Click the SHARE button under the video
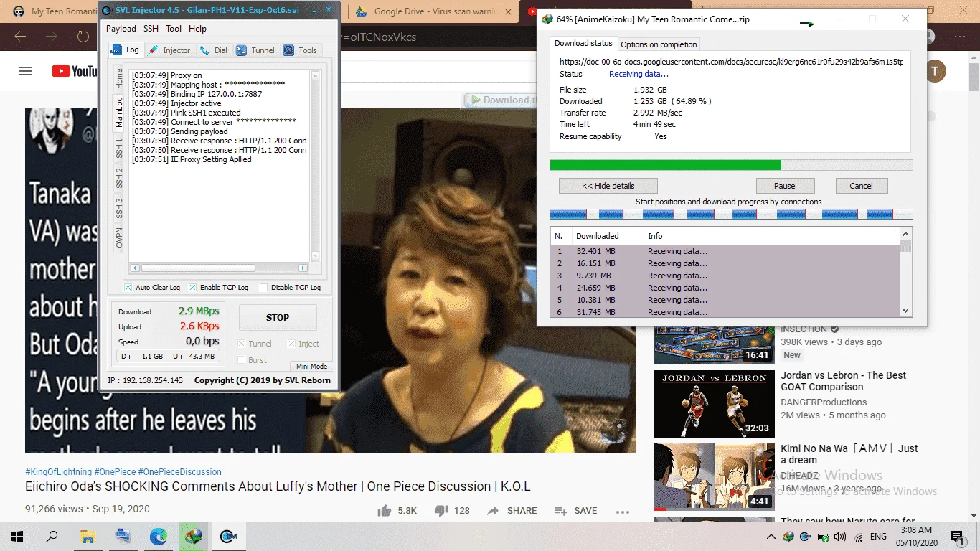Screen dimensions: 980x551 click(x=512, y=511)
